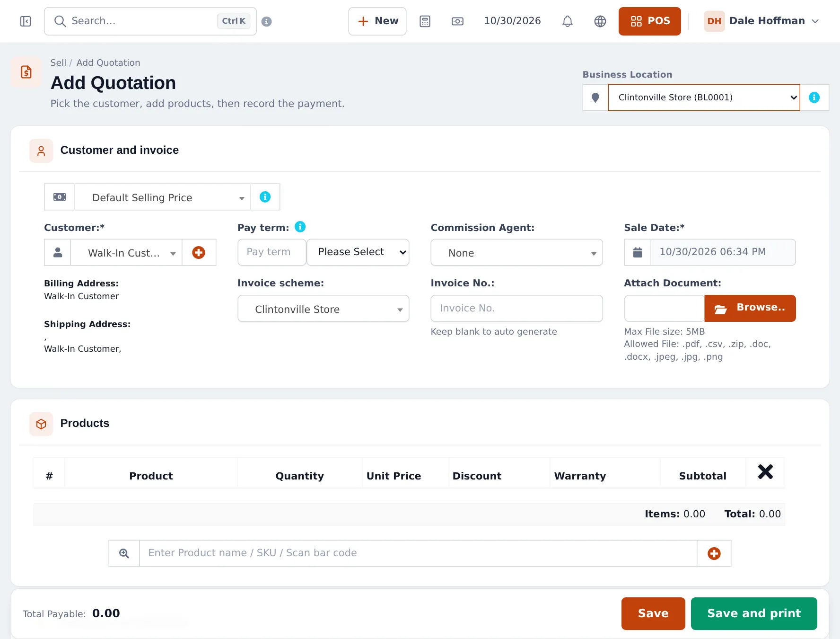
Task: Add a new product with the plus icon
Action: pos(714,553)
